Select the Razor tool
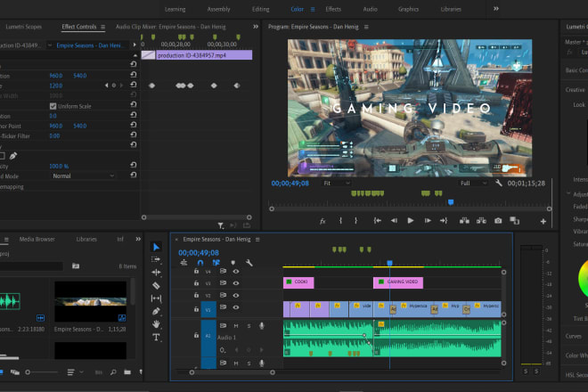Viewport: 588px width, 392px height. pyautogui.click(x=156, y=285)
